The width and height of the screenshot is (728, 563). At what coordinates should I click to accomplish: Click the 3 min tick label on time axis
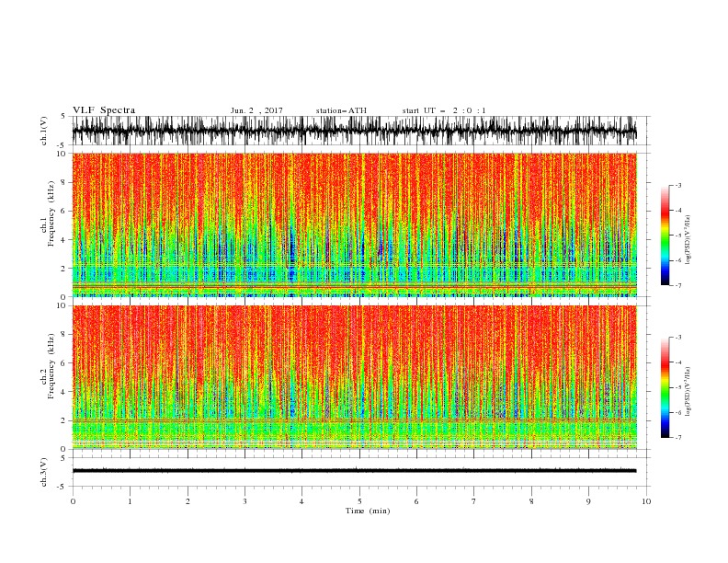(x=245, y=501)
